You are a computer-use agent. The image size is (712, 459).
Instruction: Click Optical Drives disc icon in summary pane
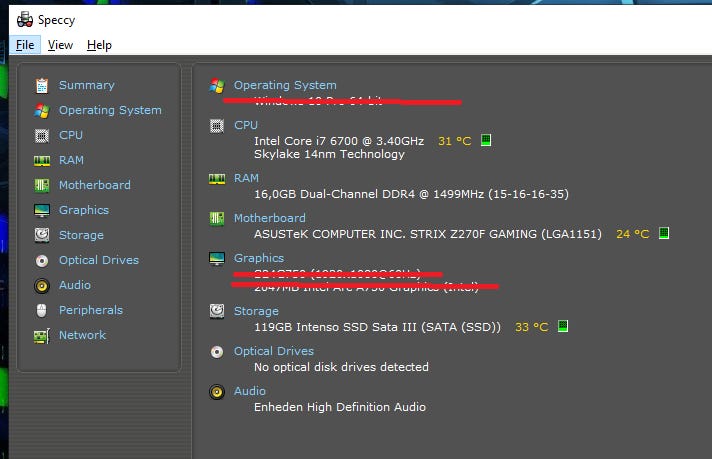(217, 352)
